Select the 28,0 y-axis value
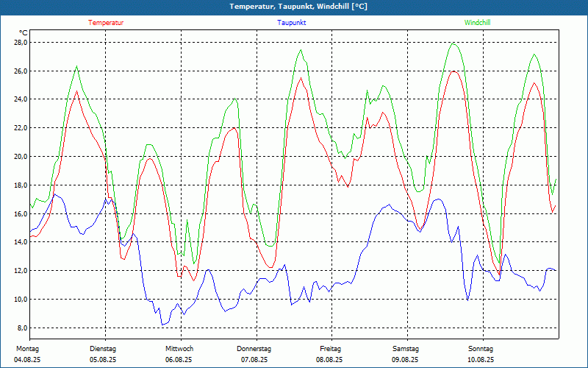 tap(20, 43)
